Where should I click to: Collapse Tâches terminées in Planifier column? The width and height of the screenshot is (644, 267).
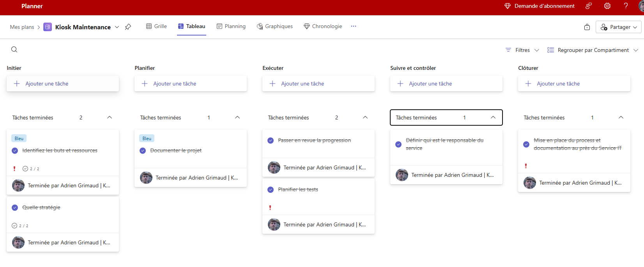pyautogui.click(x=237, y=117)
